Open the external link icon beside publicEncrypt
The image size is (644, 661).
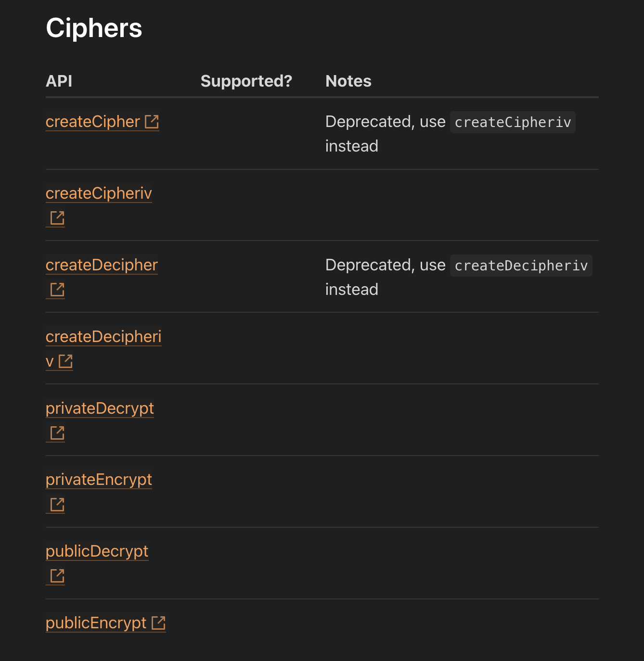click(x=158, y=623)
